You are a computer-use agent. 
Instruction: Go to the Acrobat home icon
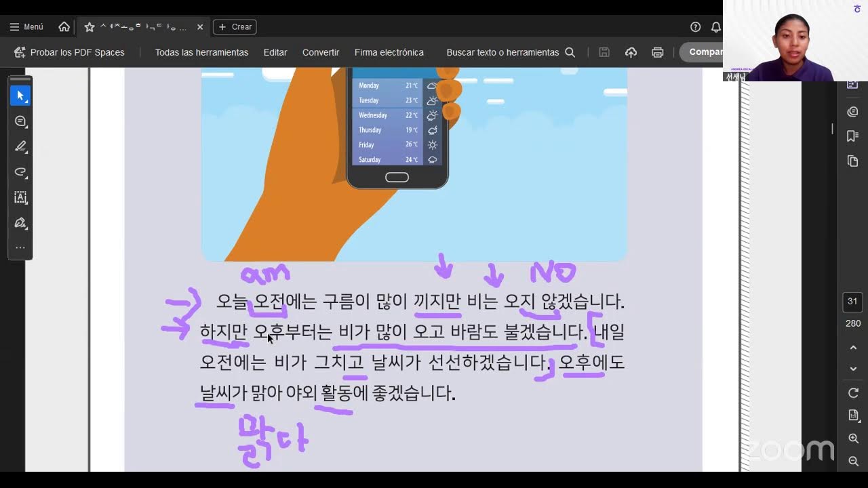64,27
